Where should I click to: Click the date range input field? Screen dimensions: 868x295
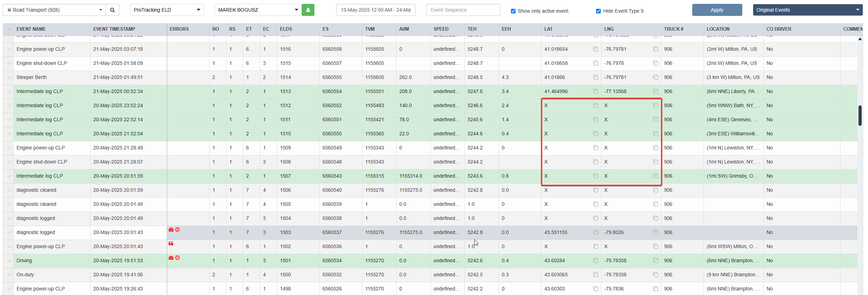coord(376,10)
